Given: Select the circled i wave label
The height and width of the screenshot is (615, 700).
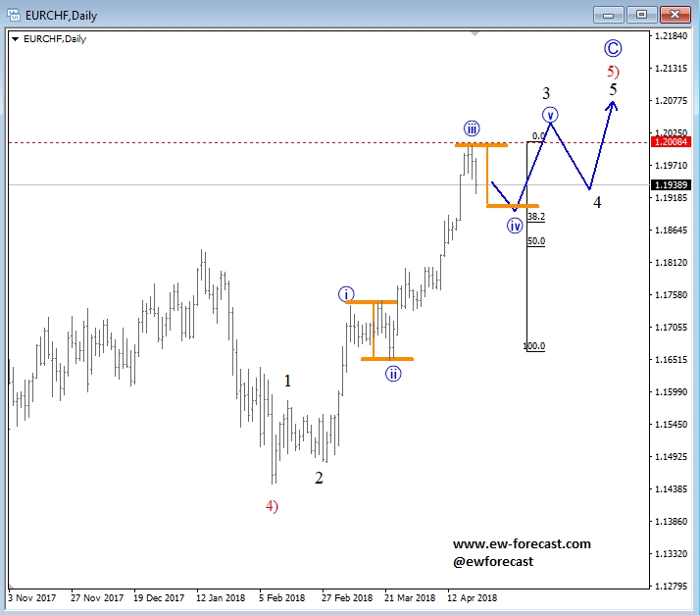Looking at the screenshot, I should pyautogui.click(x=346, y=294).
